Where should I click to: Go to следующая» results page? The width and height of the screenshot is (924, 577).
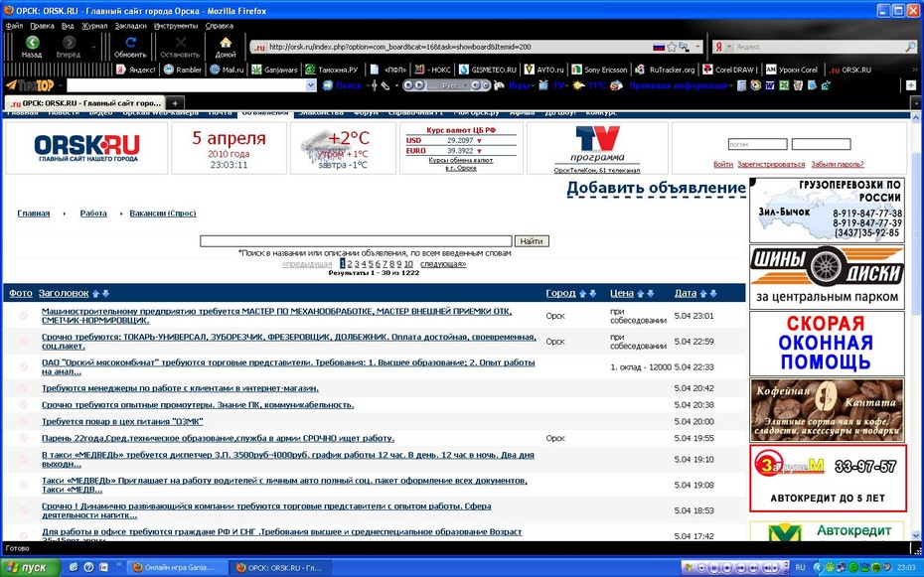point(443,264)
